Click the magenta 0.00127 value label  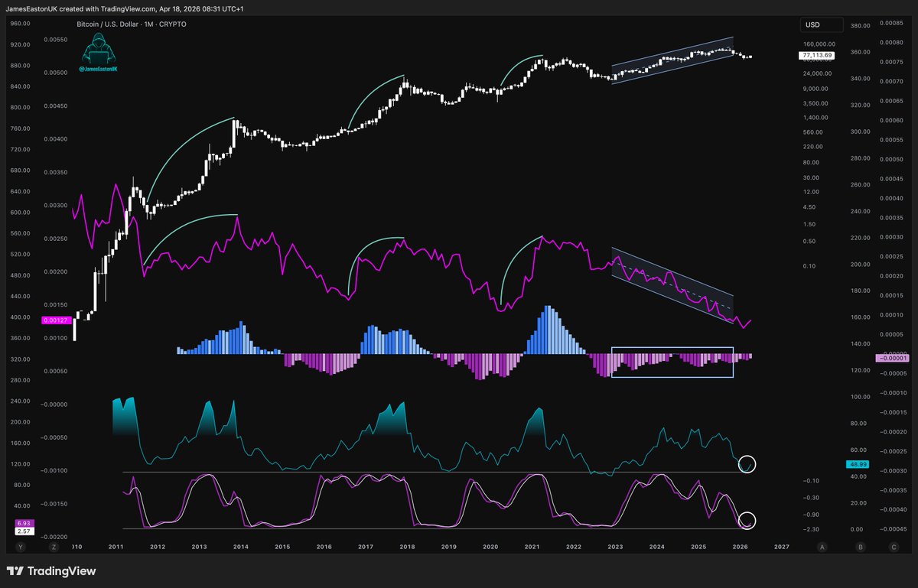coord(55,319)
